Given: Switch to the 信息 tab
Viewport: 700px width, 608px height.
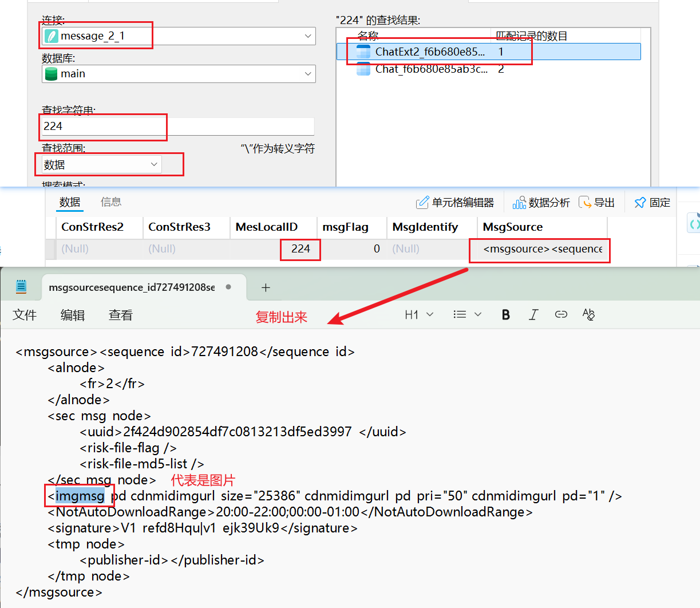Looking at the screenshot, I should point(110,202).
